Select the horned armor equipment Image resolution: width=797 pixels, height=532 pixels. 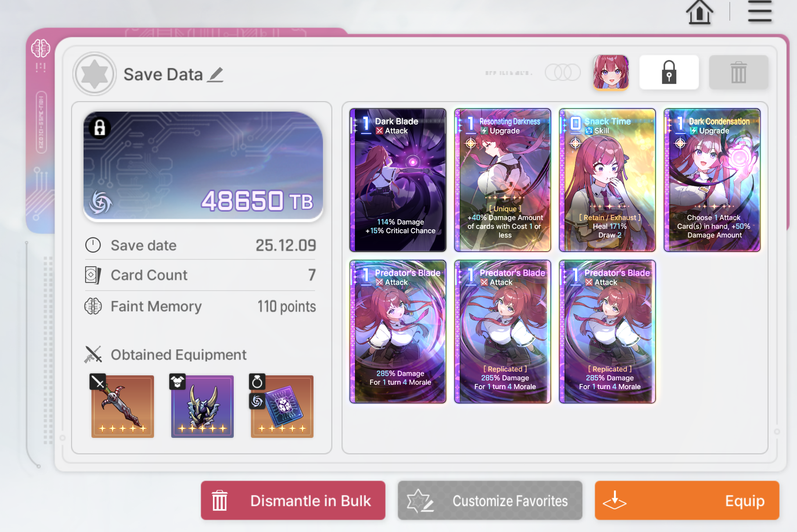202,406
